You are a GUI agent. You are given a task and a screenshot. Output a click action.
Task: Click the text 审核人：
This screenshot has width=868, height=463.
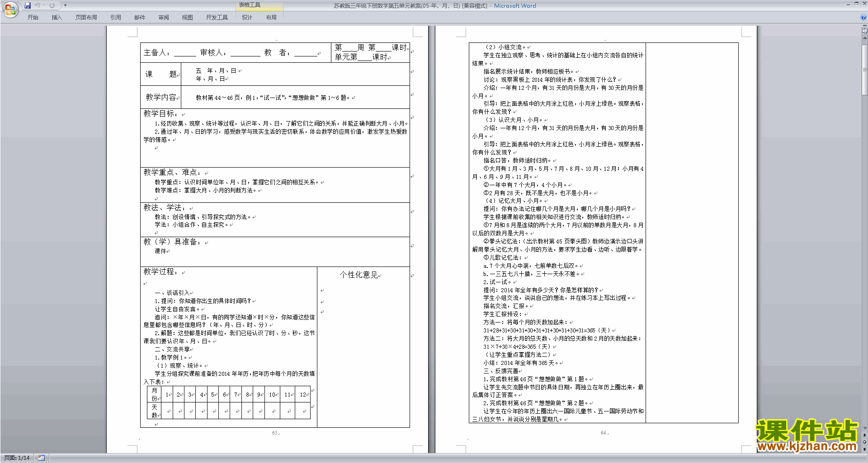point(214,53)
